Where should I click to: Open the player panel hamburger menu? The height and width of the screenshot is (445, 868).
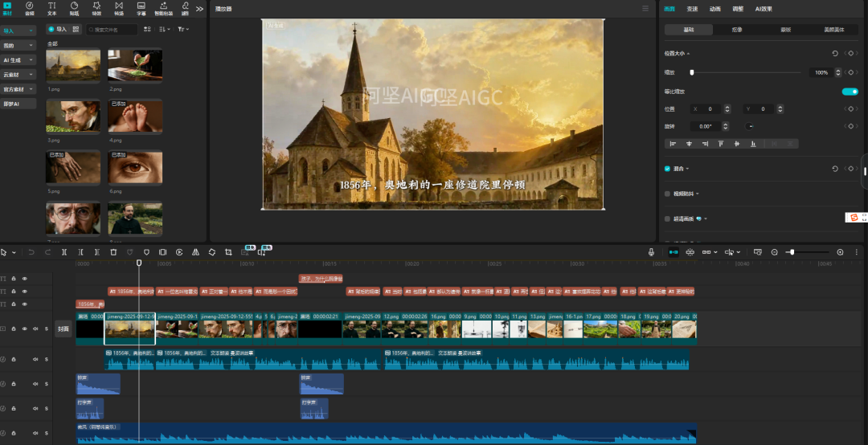point(645,8)
